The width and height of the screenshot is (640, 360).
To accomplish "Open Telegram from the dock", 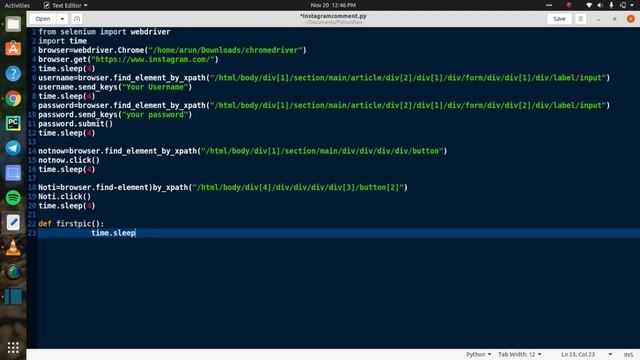I will [13, 148].
